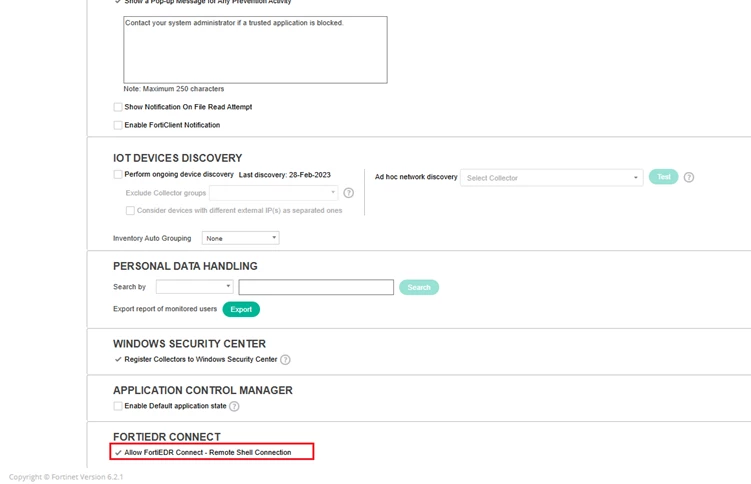The image size is (751, 484).
Task: Click the WINDOWS SECURITY CENTER heading
Action: tap(189, 344)
